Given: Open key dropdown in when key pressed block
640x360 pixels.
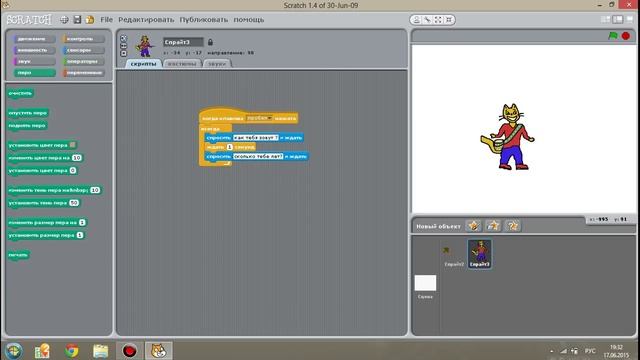Looking at the screenshot, I should [x=260, y=118].
